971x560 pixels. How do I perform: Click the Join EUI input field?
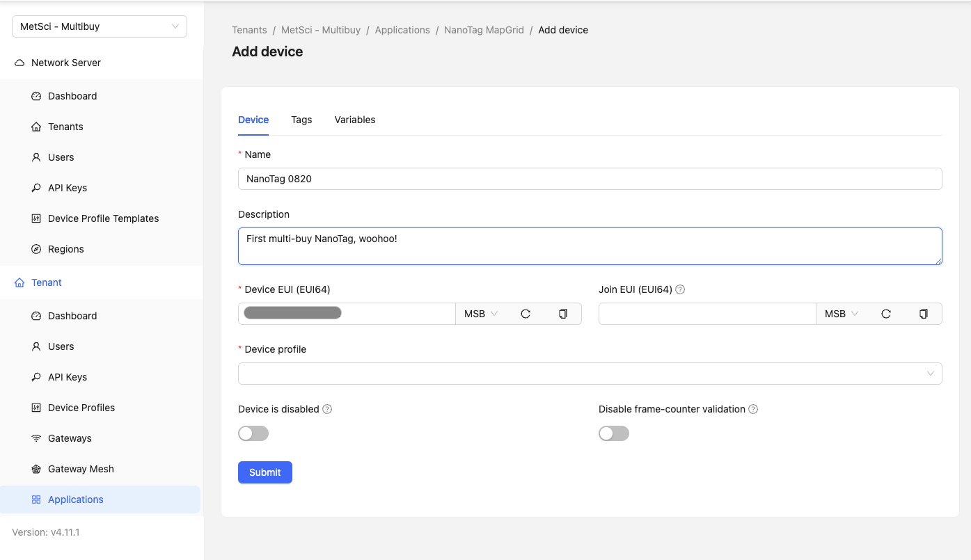706,314
